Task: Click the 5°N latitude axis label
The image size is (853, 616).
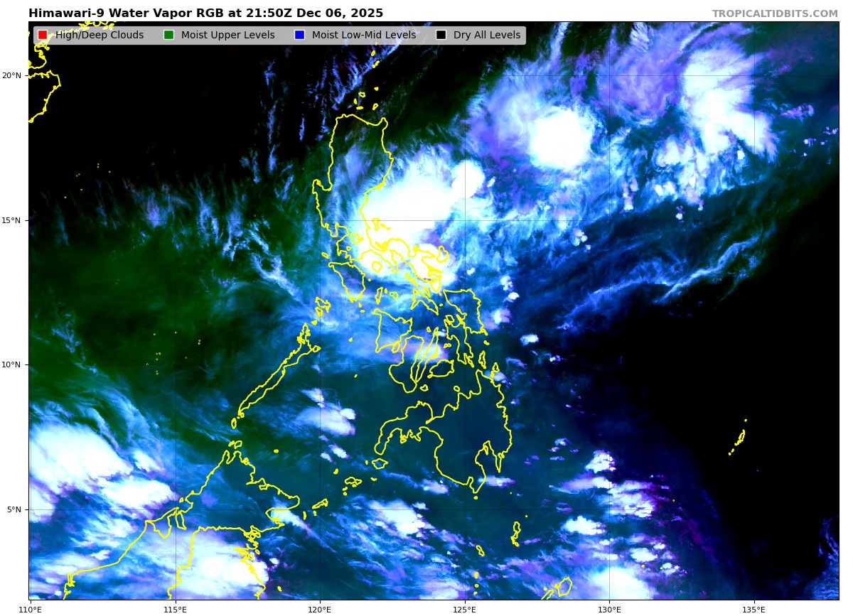Action: point(14,509)
